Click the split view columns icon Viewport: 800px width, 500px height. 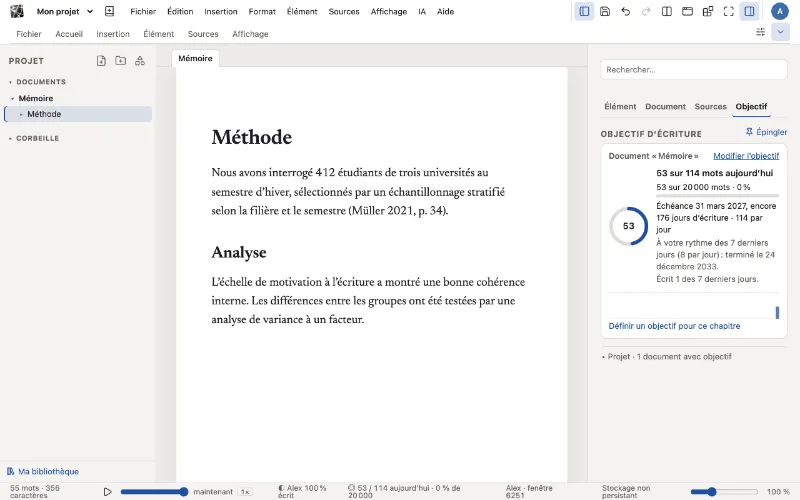pyautogui.click(x=666, y=11)
